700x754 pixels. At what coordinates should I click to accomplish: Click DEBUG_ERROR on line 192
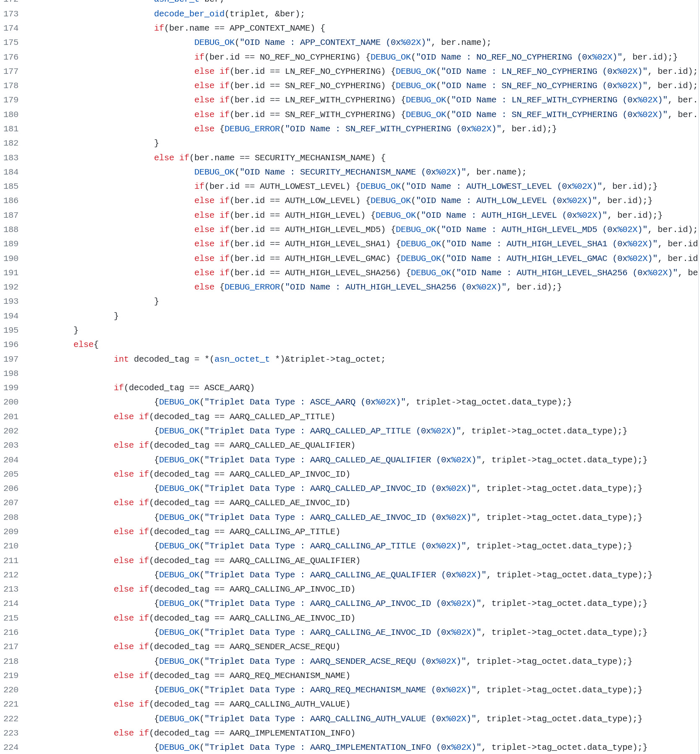pos(252,287)
